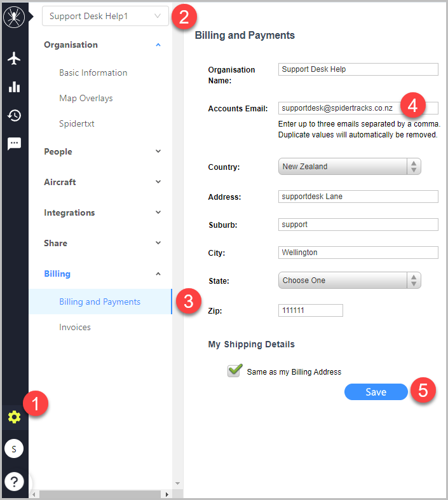The width and height of the screenshot is (448, 500).
Task: Open the help question mark icon
Action: pyautogui.click(x=14, y=481)
